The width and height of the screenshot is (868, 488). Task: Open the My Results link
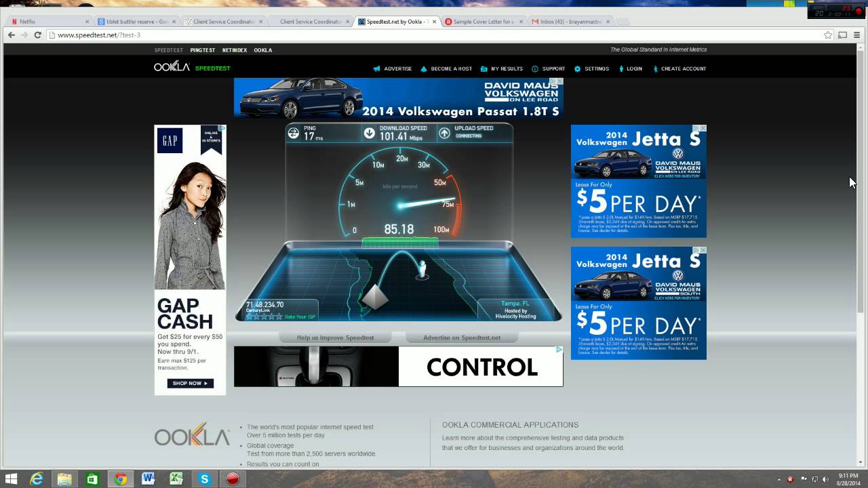click(507, 68)
